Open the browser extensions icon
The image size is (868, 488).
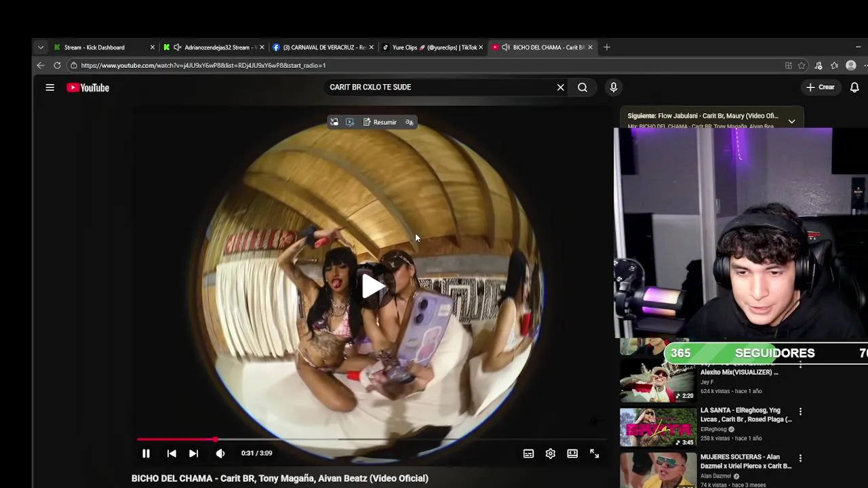818,66
